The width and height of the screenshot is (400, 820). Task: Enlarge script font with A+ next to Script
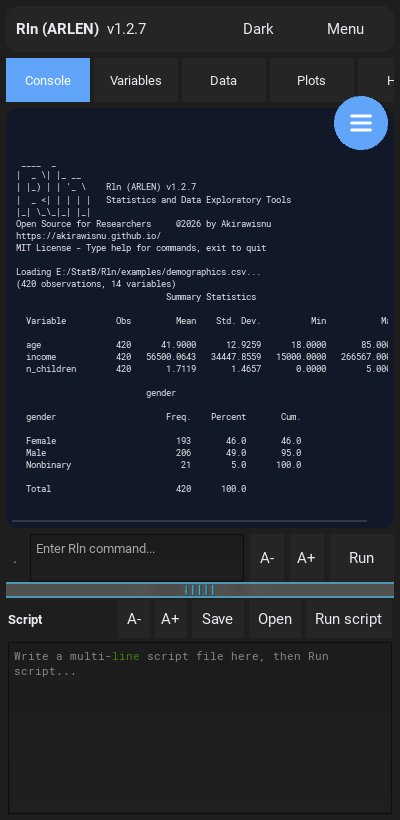click(170, 619)
